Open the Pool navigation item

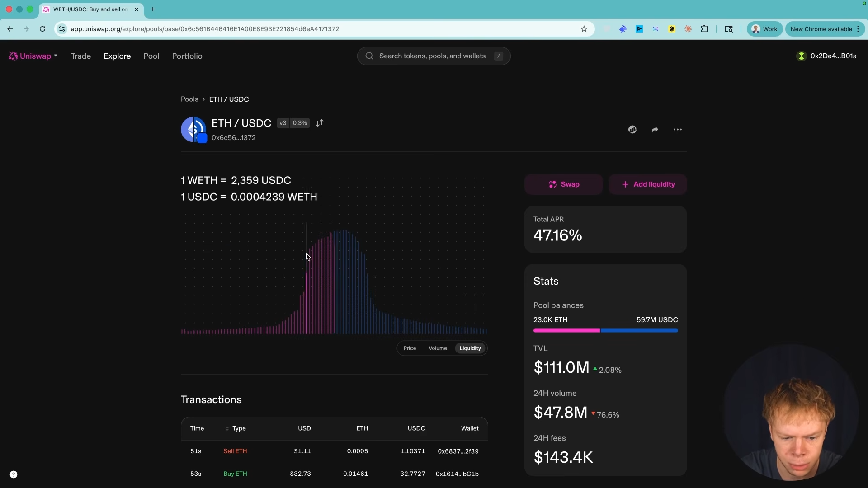[x=151, y=56]
